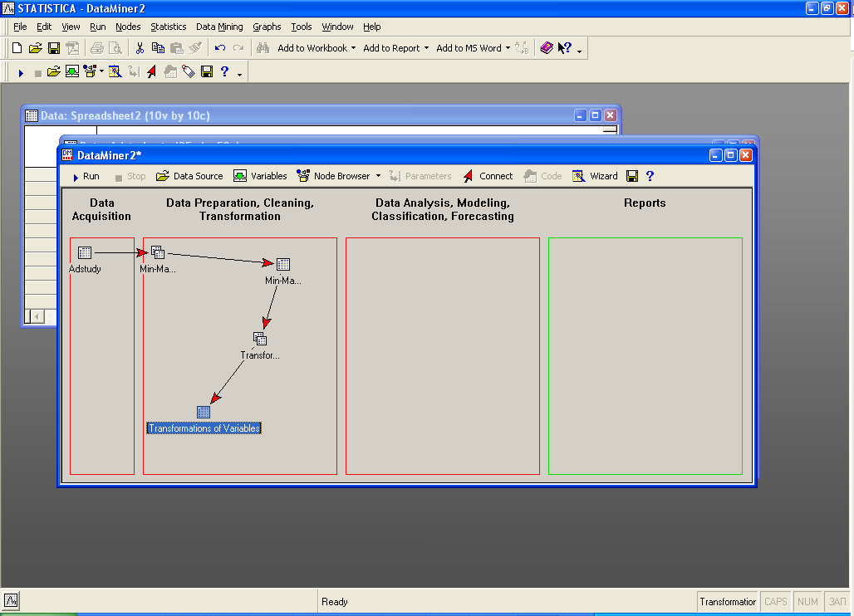
Task: Click the Connect red arrow icon in second toolbar
Action: 151,72
